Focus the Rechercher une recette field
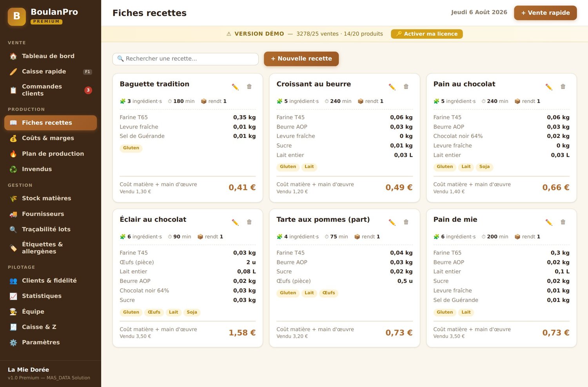 point(185,59)
